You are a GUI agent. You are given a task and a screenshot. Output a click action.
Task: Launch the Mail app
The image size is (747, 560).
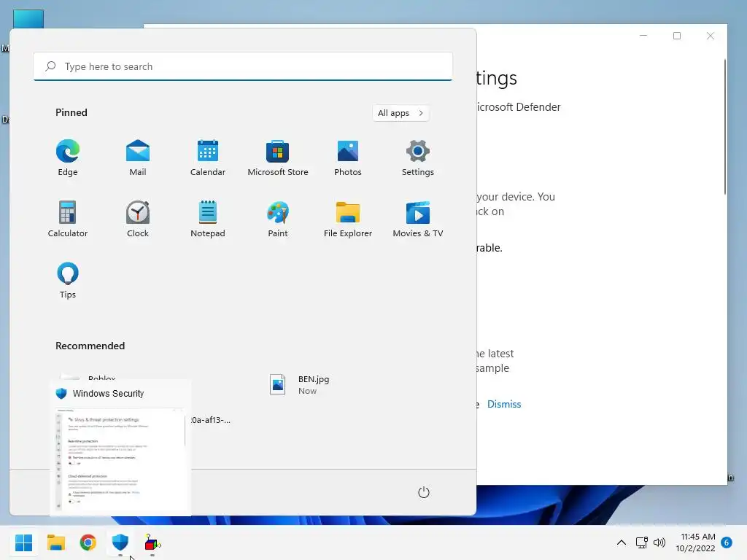coord(138,157)
